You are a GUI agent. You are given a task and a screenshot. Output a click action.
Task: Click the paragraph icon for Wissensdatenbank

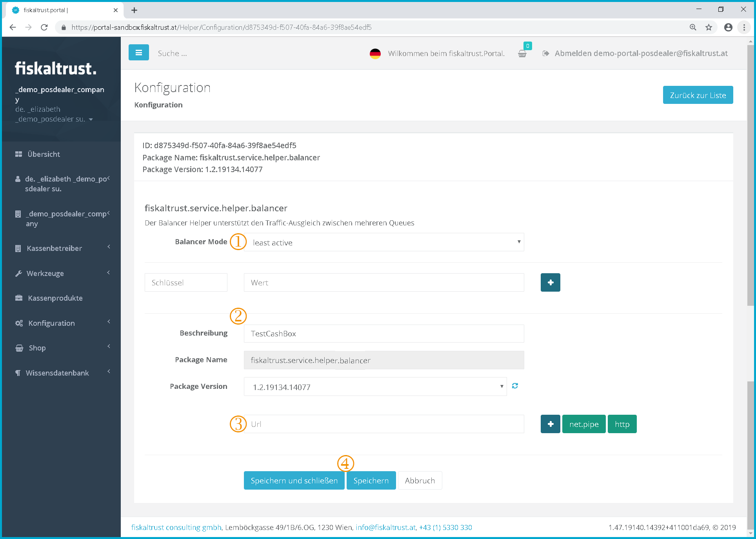point(18,373)
